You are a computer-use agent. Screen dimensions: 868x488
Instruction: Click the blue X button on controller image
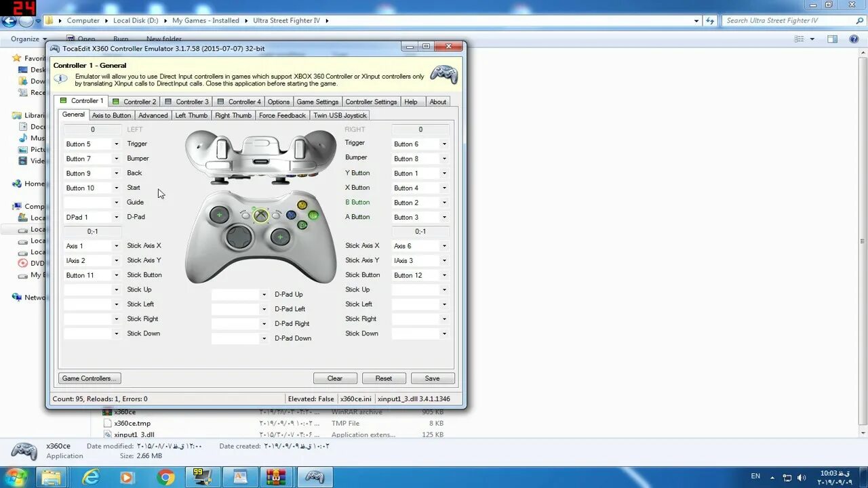pos(291,215)
